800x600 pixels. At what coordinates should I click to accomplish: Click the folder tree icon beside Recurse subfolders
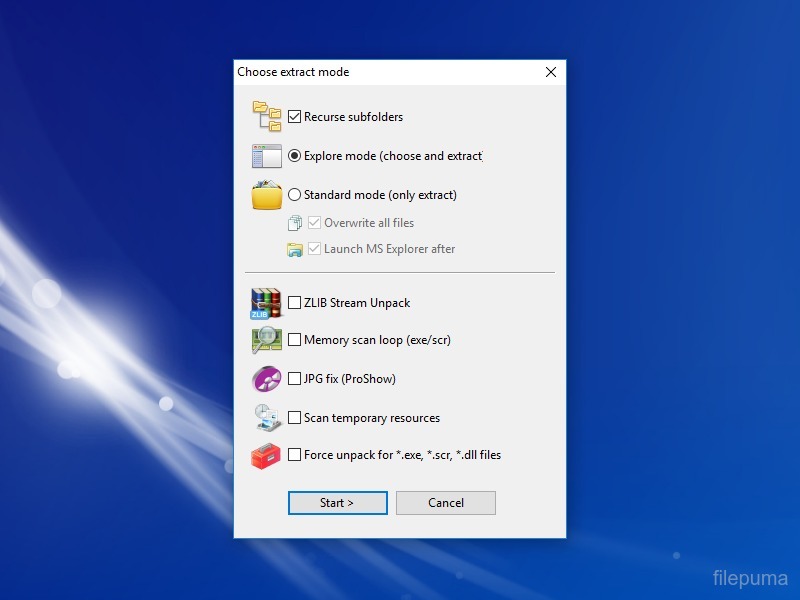point(266,116)
